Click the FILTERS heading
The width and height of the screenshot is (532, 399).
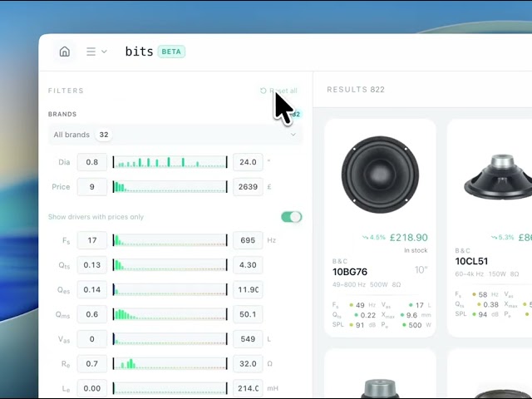[66, 91]
